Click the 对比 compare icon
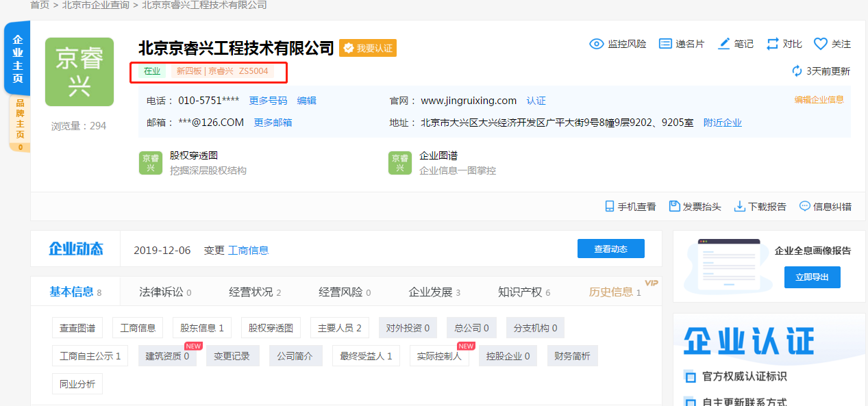This screenshot has height=406, width=868. pos(773,44)
